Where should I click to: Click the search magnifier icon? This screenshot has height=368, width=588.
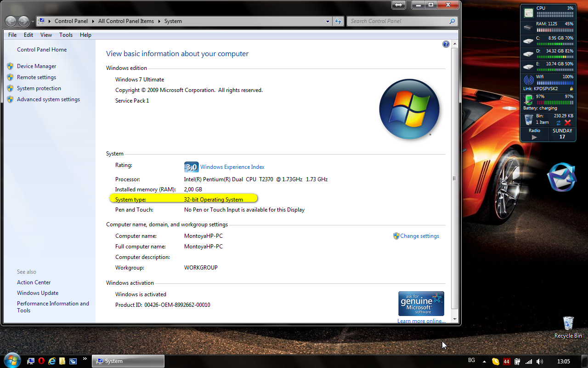click(x=452, y=21)
